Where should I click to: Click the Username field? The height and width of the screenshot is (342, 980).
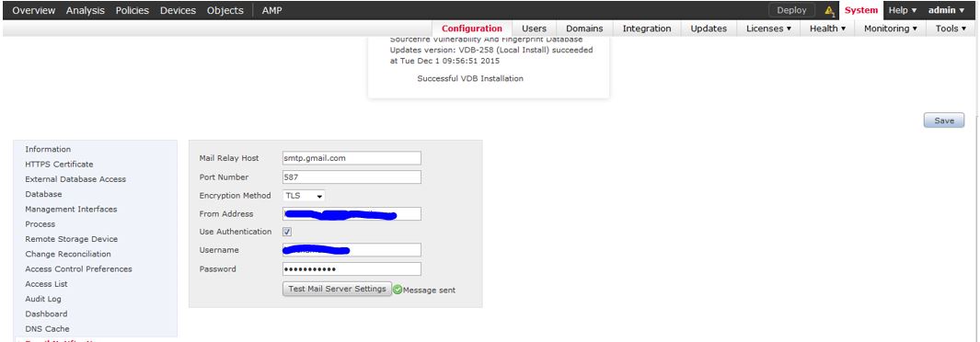[x=352, y=250]
